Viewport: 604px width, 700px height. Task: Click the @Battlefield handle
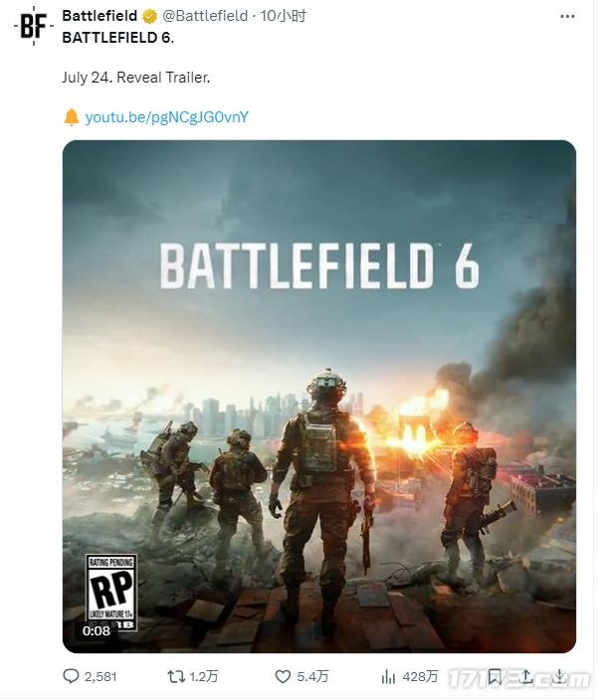205,16
